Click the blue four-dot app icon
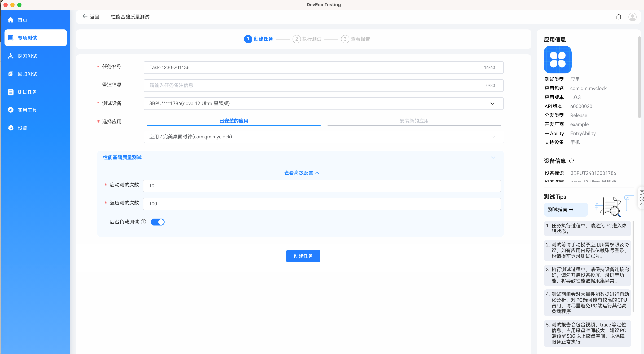This screenshot has height=354, width=644. 558,60
